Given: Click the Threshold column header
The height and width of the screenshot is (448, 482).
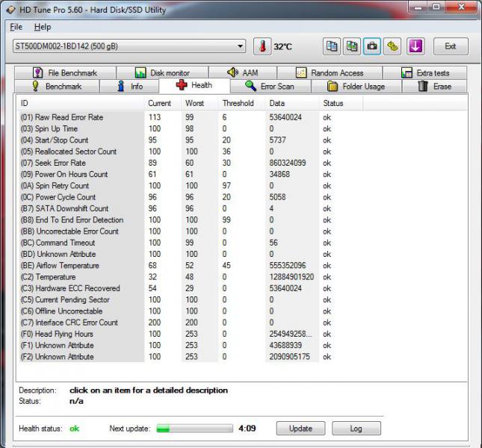Looking at the screenshot, I should click(238, 103).
